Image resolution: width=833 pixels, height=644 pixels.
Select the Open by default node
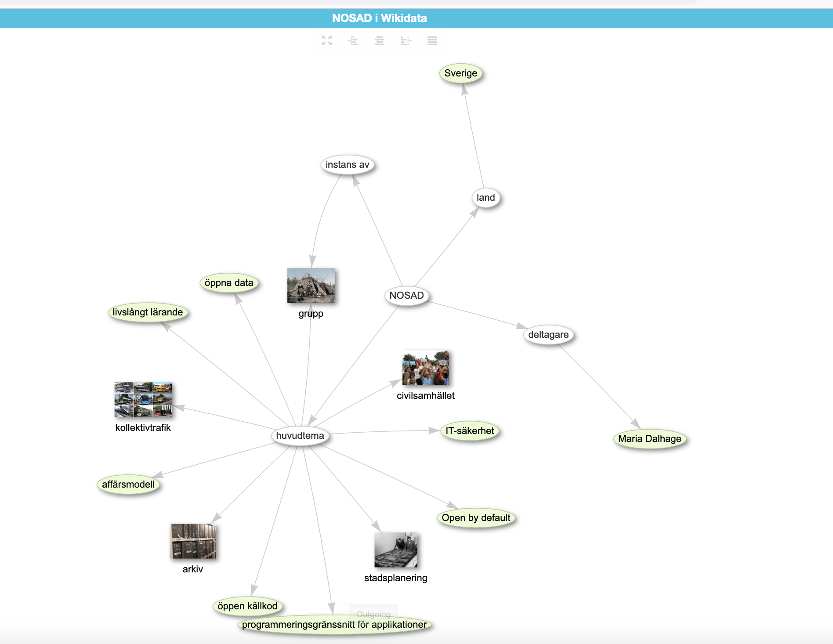tap(476, 518)
